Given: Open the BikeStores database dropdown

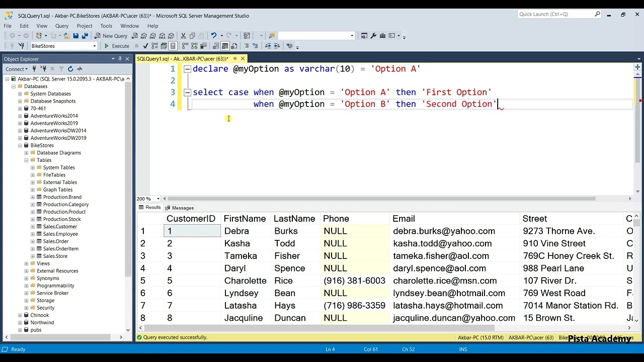Looking at the screenshot, I should (x=94, y=46).
